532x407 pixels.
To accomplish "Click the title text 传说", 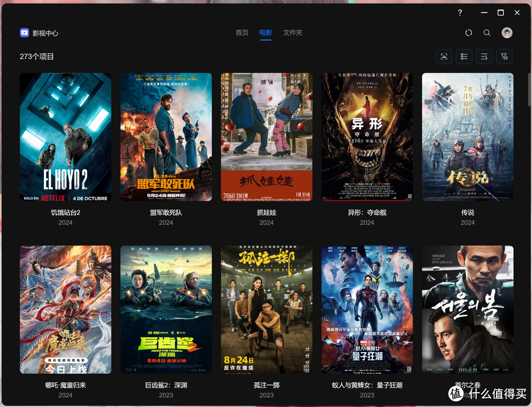I will coord(467,212).
